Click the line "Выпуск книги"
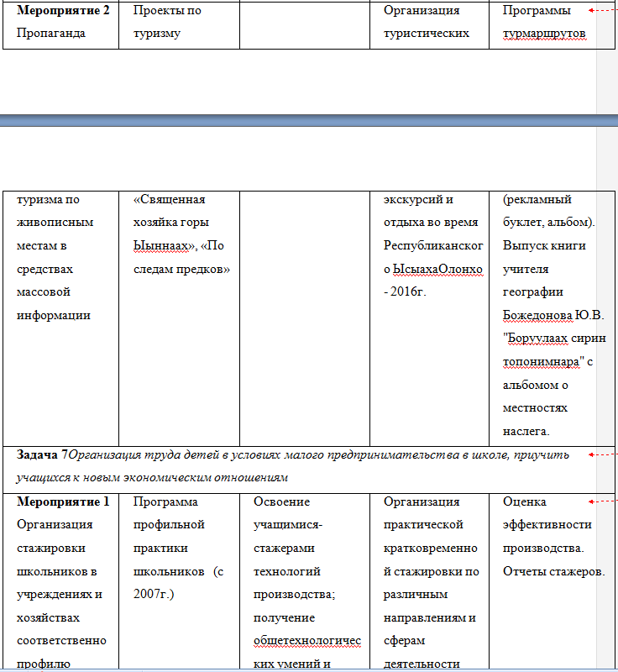Screen dimensions: 618x672 coord(544,246)
